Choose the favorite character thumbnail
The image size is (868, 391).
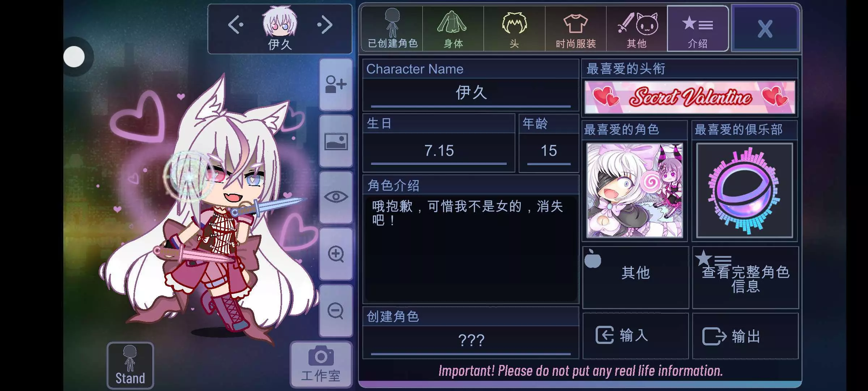click(635, 190)
